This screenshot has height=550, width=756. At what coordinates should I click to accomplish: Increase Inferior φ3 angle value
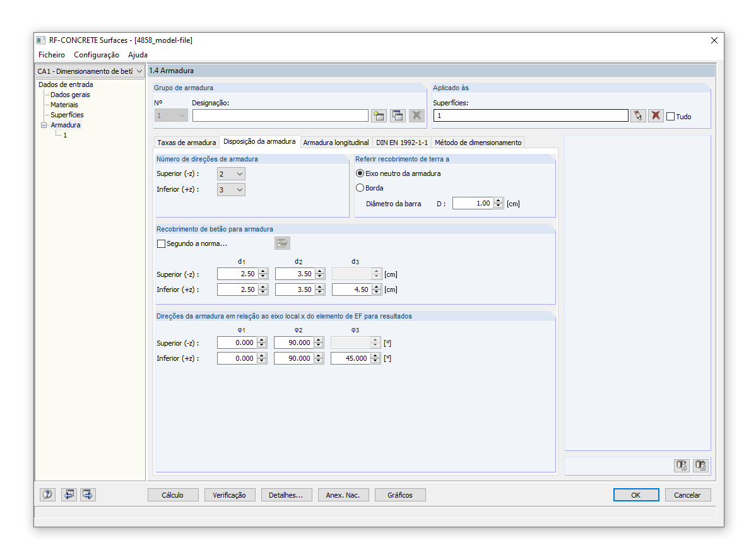click(375, 356)
